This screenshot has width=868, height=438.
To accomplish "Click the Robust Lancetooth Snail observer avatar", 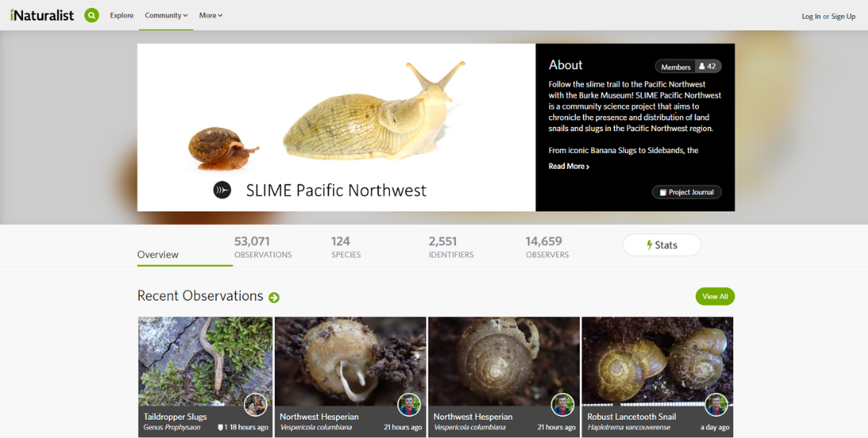I will pos(716,405).
